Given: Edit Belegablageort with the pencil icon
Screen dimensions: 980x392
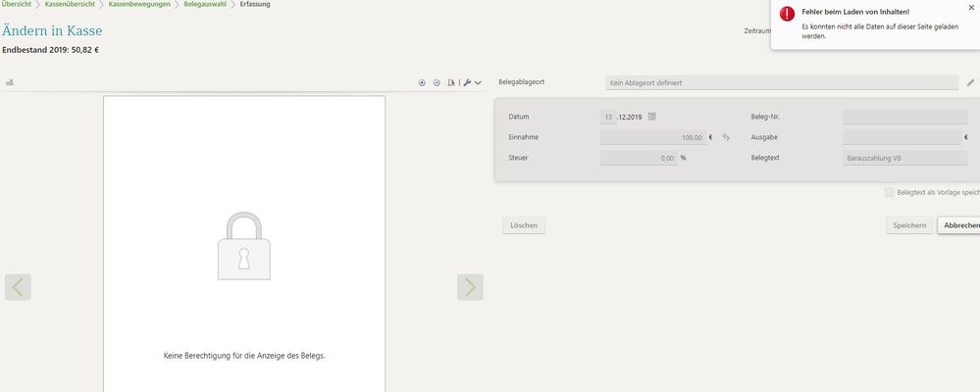Looking at the screenshot, I should 970,82.
